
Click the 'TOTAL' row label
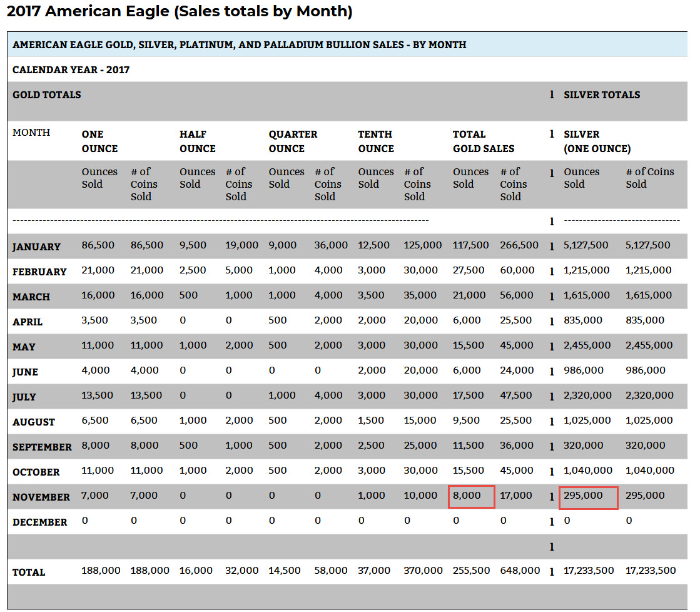click(29, 572)
